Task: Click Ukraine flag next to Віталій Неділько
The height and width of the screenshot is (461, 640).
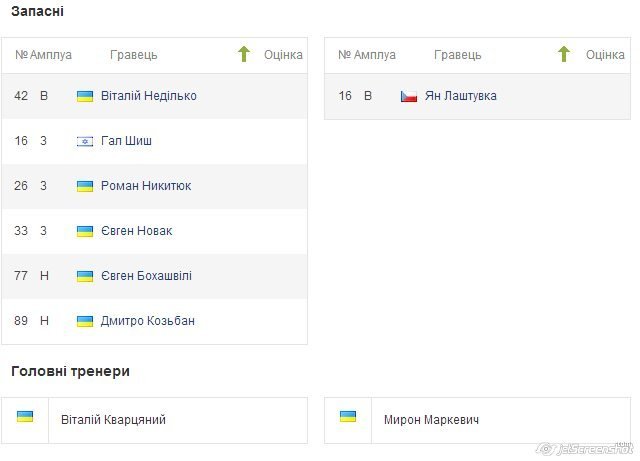Action: (x=85, y=97)
